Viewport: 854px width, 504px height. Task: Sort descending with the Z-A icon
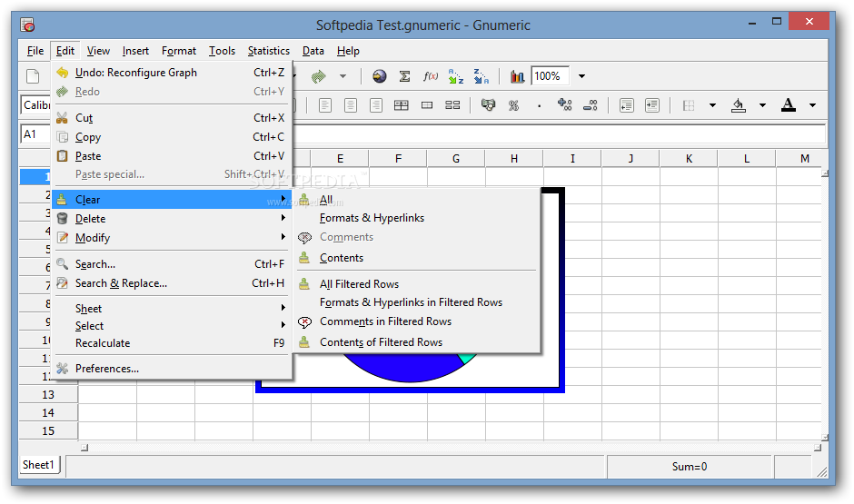(482, 76)
